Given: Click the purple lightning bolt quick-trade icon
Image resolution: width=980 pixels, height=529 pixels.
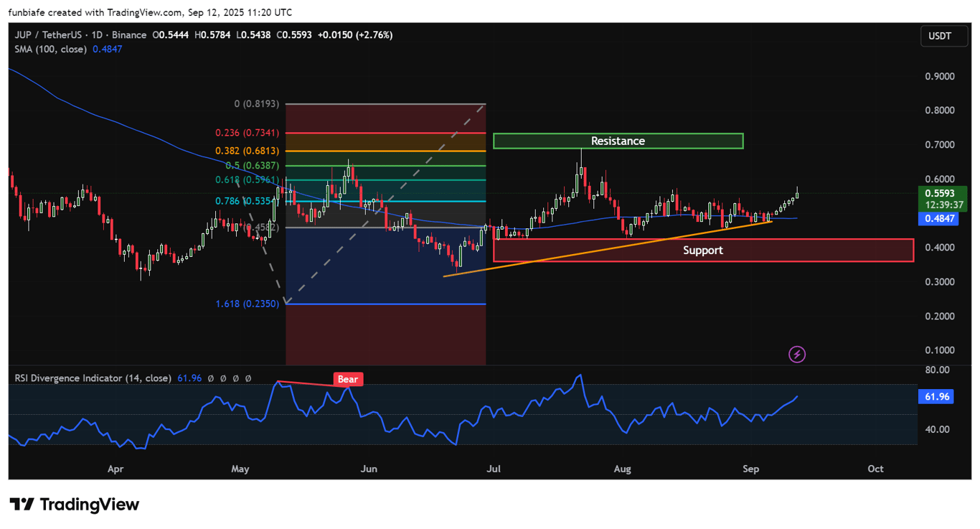Looking at the screenshot, I should (x=796, y=355).
